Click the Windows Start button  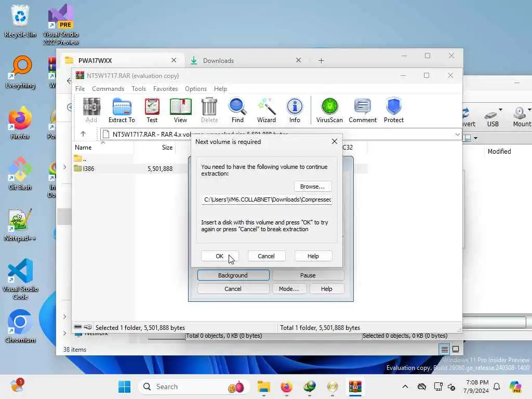click(x=124, y=387)
